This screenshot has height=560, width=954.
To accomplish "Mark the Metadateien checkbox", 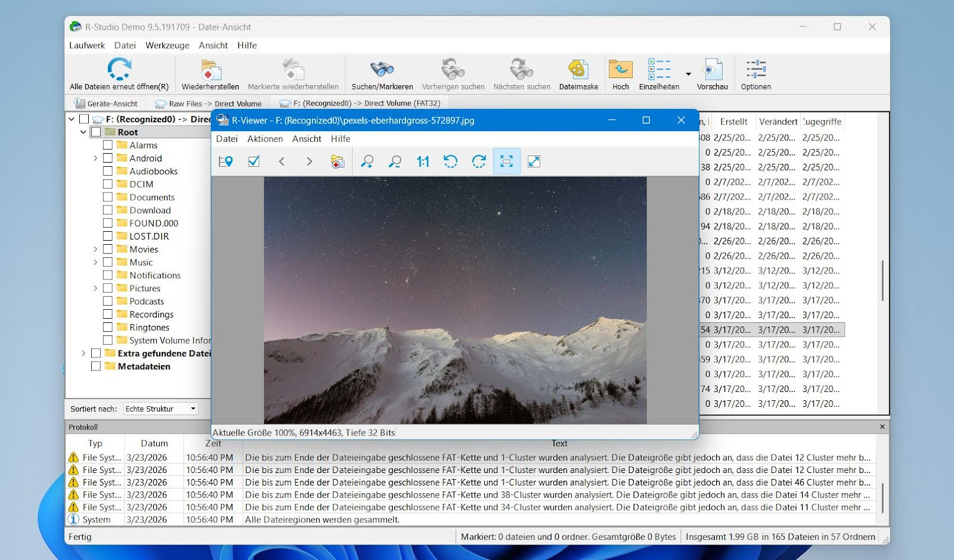I will (x=96, y=366).
